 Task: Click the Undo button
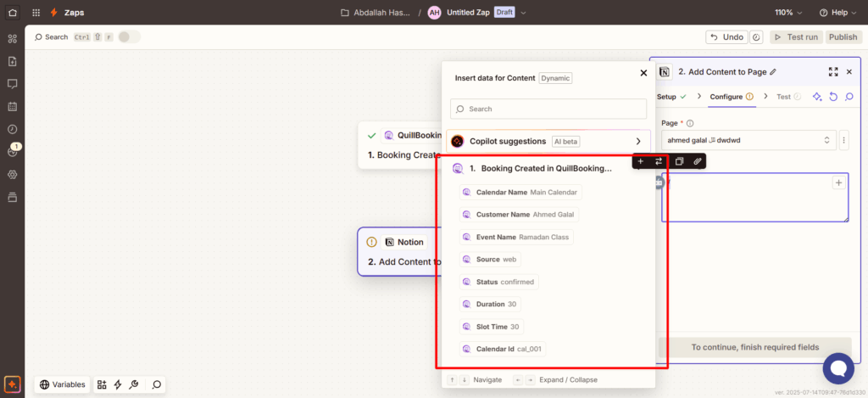tap(726, 37)
